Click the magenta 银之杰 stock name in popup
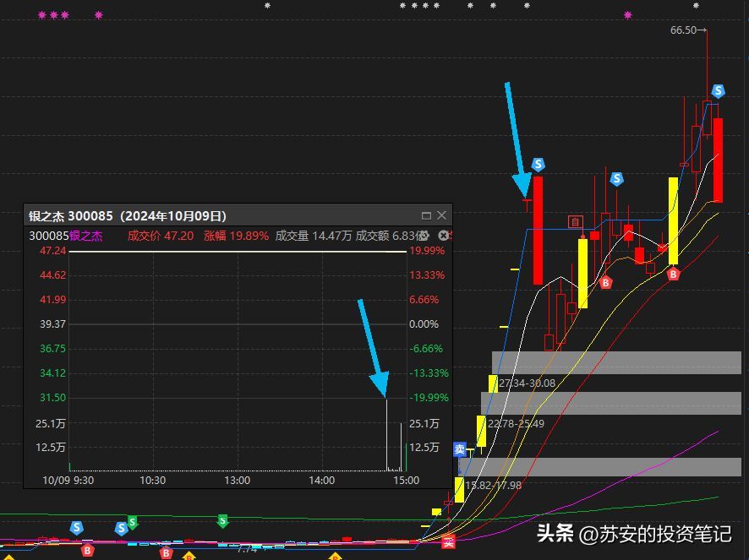 [x=85, y=237]
